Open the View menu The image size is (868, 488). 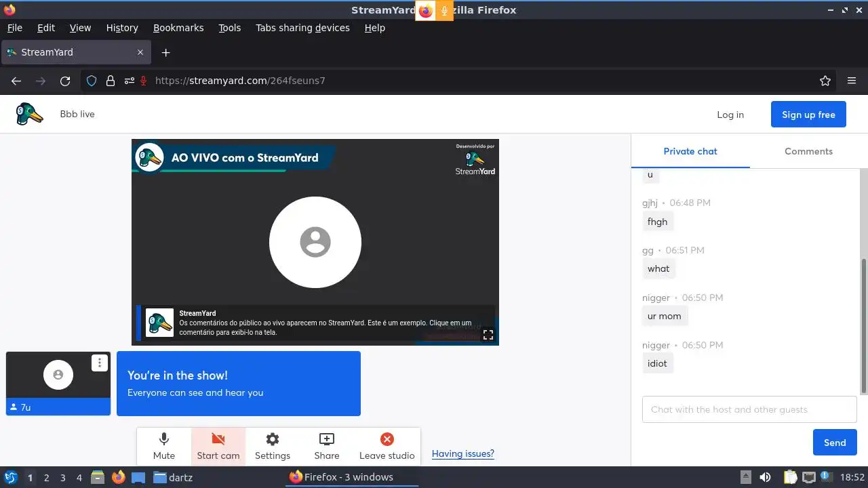pos(80,28)
